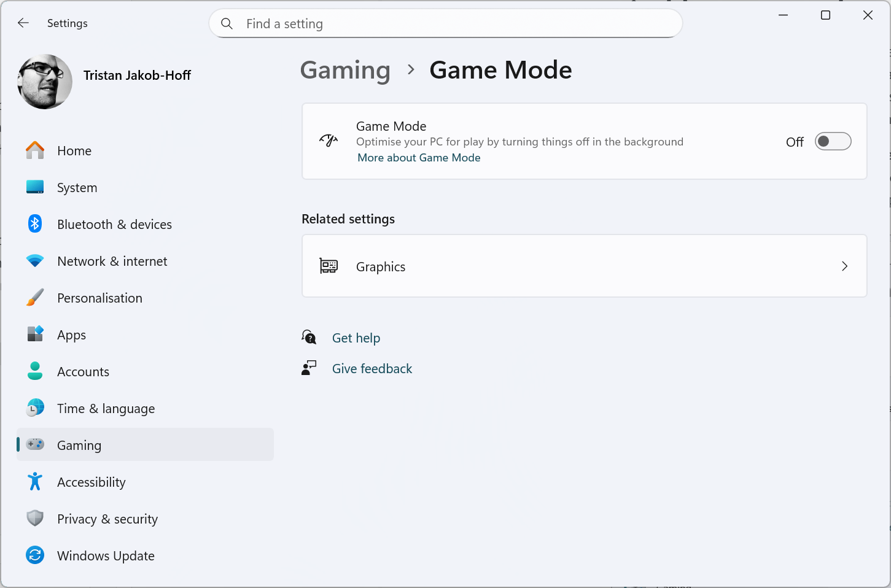The height and width of the screenshot is (588, 891).
Task: Click the Find a setting search box
Action: tap(454, 23)
